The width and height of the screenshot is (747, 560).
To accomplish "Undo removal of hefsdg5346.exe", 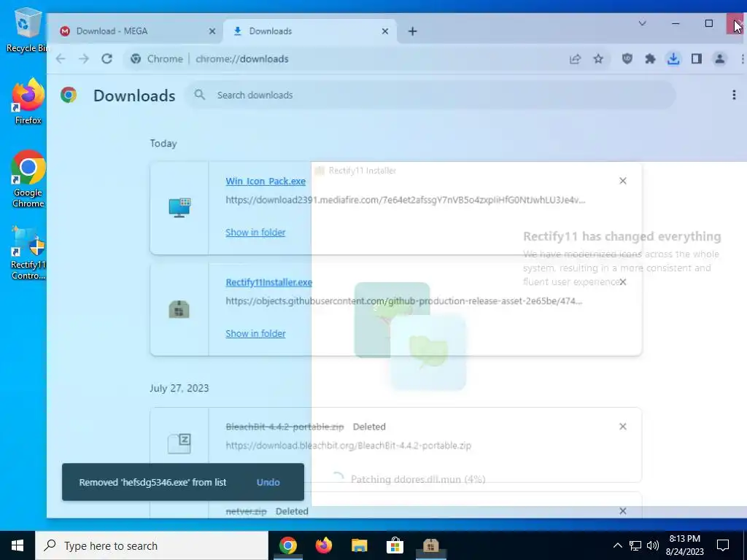I will point(268,483).
